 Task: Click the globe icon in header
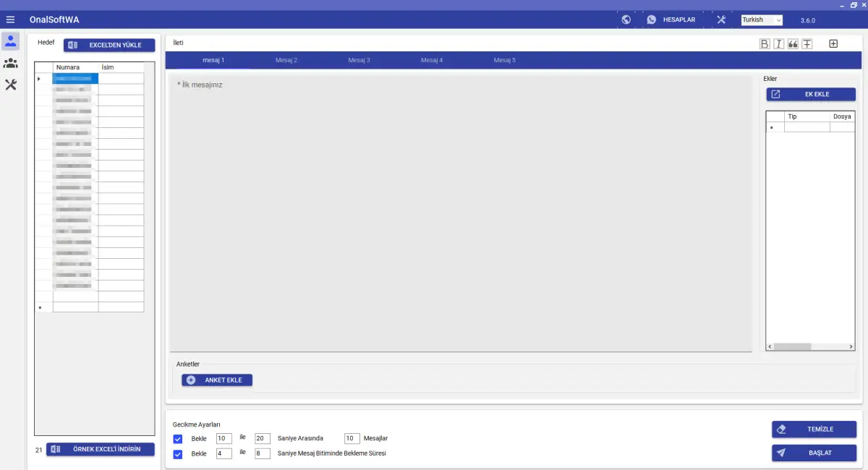pos(626,20)
